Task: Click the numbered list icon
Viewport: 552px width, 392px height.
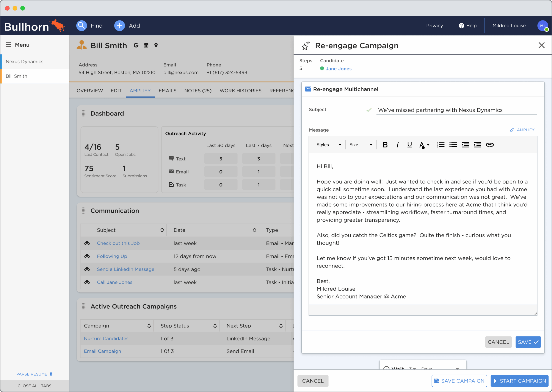Action: pyautogui.click(x=441, y=145)
